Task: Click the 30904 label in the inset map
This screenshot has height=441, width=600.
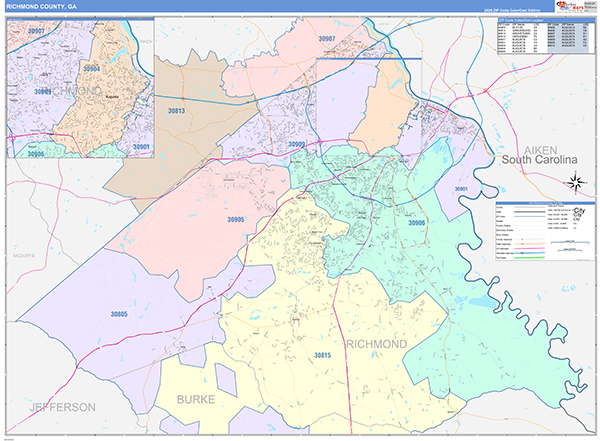Action: (x=92, y=69)
